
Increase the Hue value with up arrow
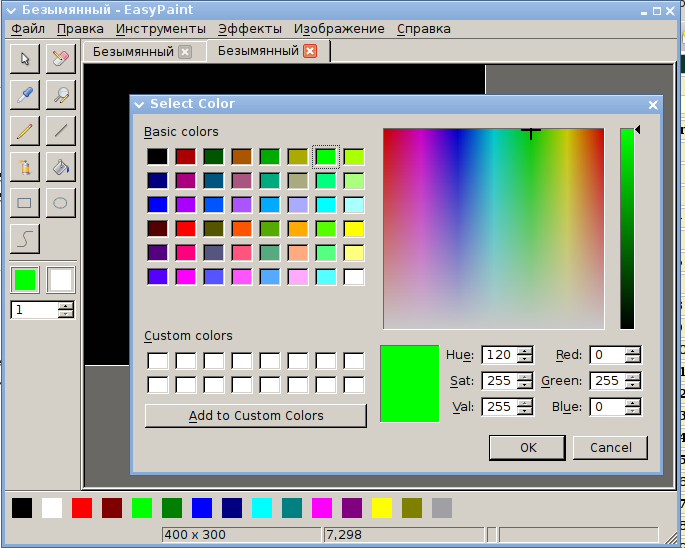(525, 350)
